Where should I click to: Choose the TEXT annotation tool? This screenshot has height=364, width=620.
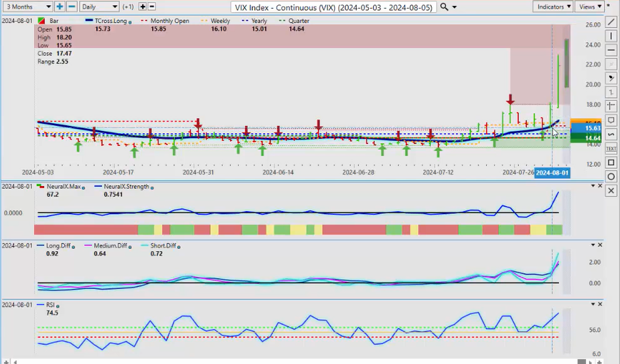(611, 149)
